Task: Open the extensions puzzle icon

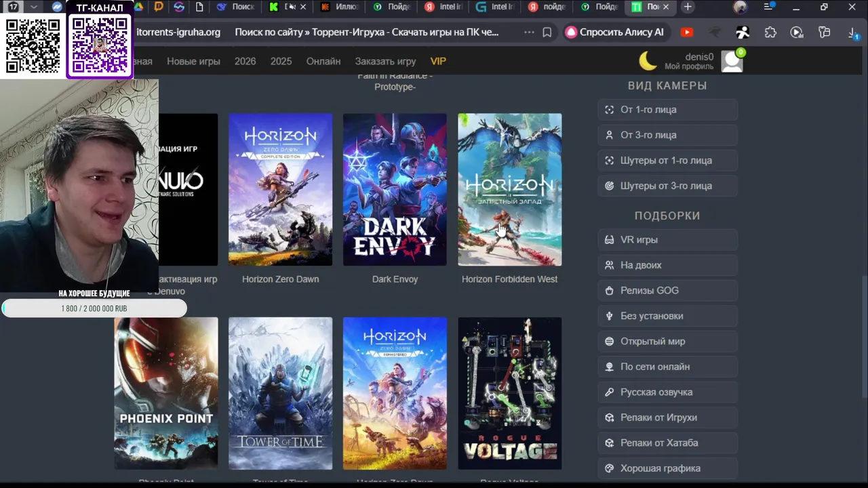Action: pos(770,32)
